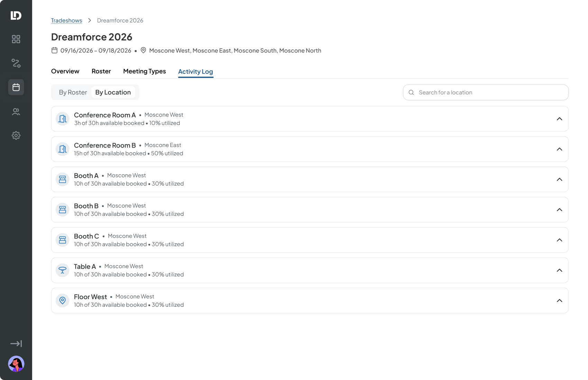Switch to By Roster view
Image resolution: width=588 pixels, height=380 pixels.
[x=73, y=92]
